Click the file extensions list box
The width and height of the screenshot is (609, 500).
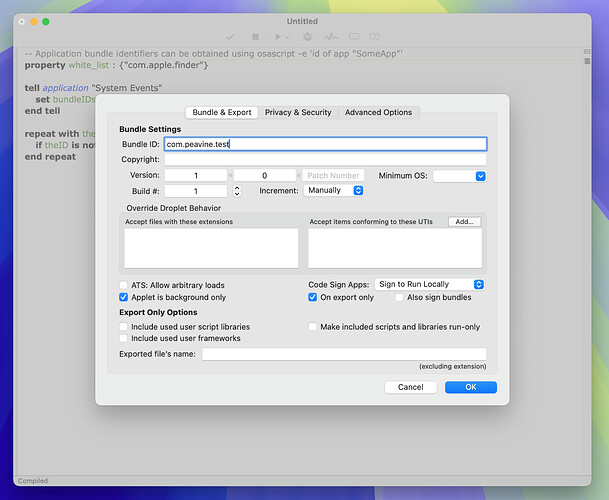(211, 248)
